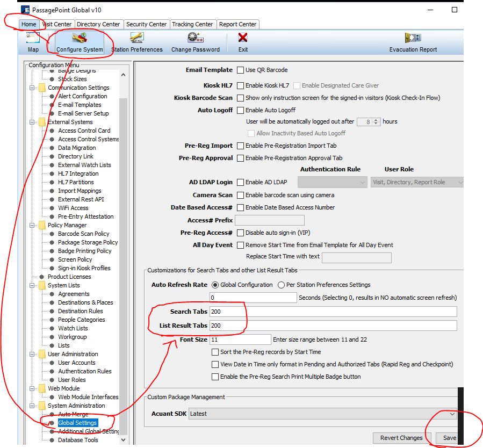Click the Policy Manager folder icon

click(x=42, y=226)
